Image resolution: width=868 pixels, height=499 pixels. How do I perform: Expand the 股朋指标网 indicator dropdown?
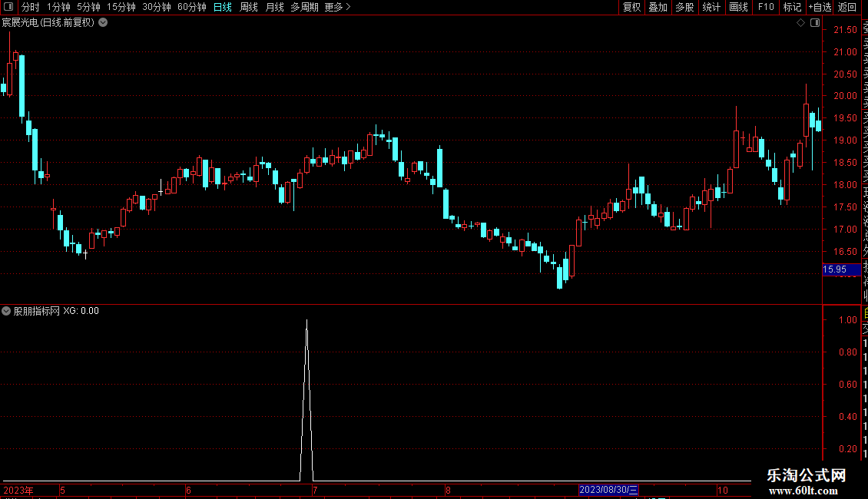click(x=6, y=311)
